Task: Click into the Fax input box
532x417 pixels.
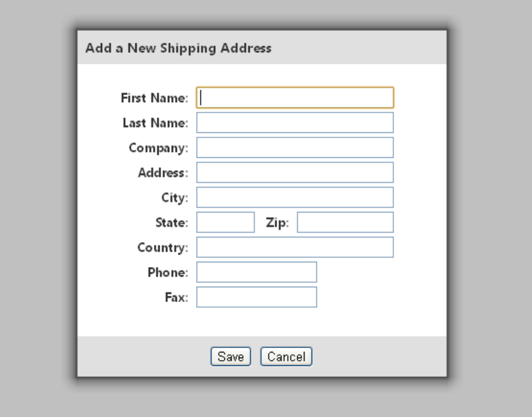Action: tap(256, 297)
